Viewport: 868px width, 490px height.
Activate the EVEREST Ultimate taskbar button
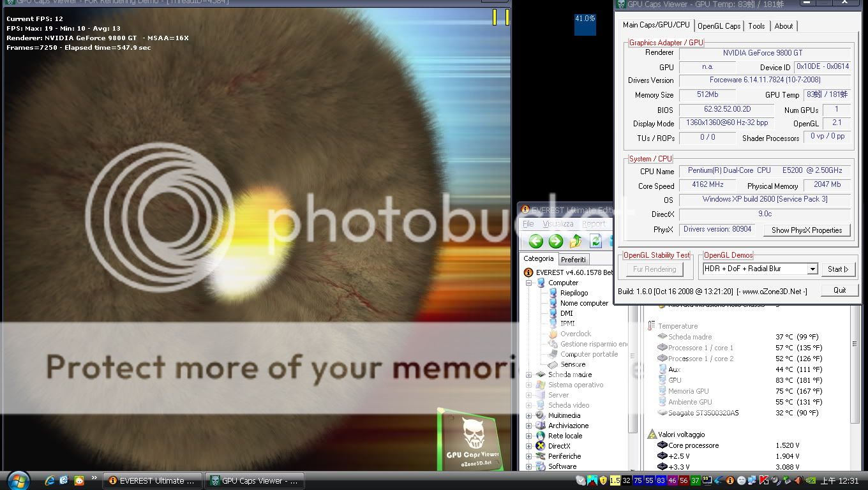[x=153, y=480]
